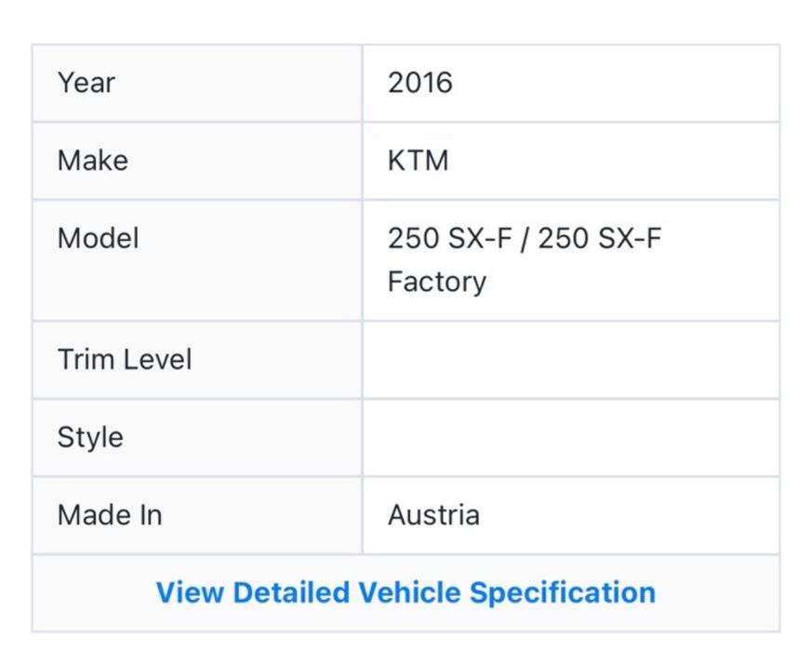
Task: Click the empty Style value cell
Action: (x=570, y=437)
